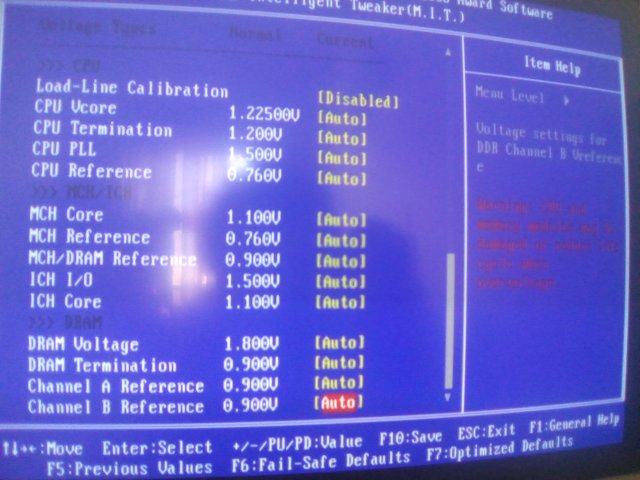640x480 pixels.
Task: Open the ICH I/O [Auto] setting
Action: point(340,282)
